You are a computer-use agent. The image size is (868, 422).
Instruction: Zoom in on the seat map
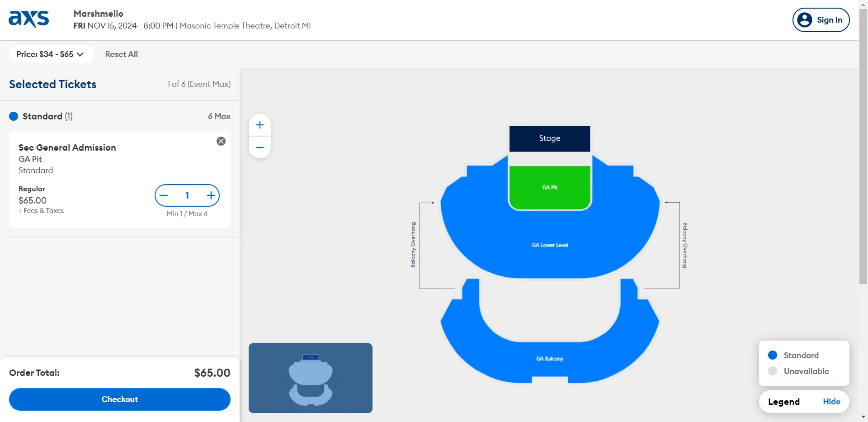pyautogui.click(x=260, y=125)
